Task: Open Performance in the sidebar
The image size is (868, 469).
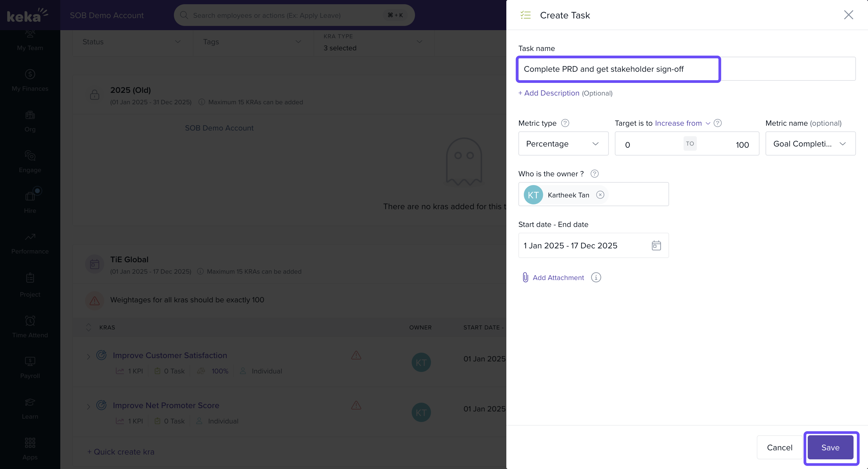Action: (30, 243)
